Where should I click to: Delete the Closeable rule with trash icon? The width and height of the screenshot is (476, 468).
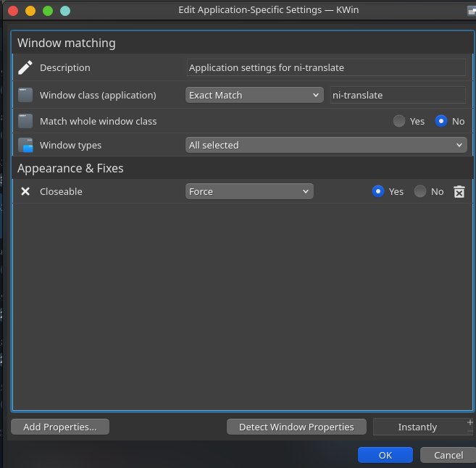[459, 191]
